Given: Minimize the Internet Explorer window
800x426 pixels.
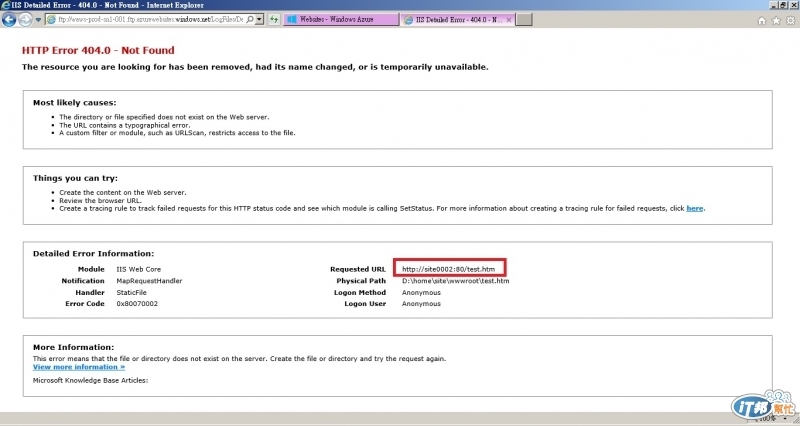Looking at the screenshot, I should [774, 5].
